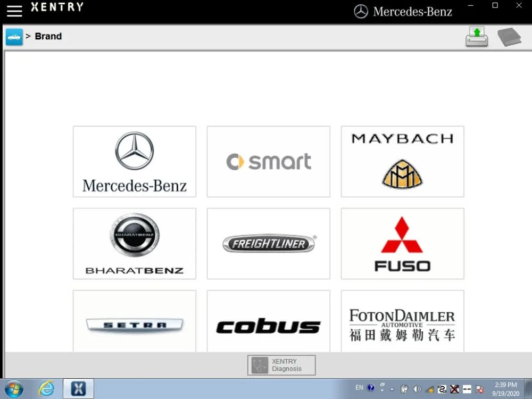Click the Brand breadcrumb label

pyautogui.click(x=48, y=36)
